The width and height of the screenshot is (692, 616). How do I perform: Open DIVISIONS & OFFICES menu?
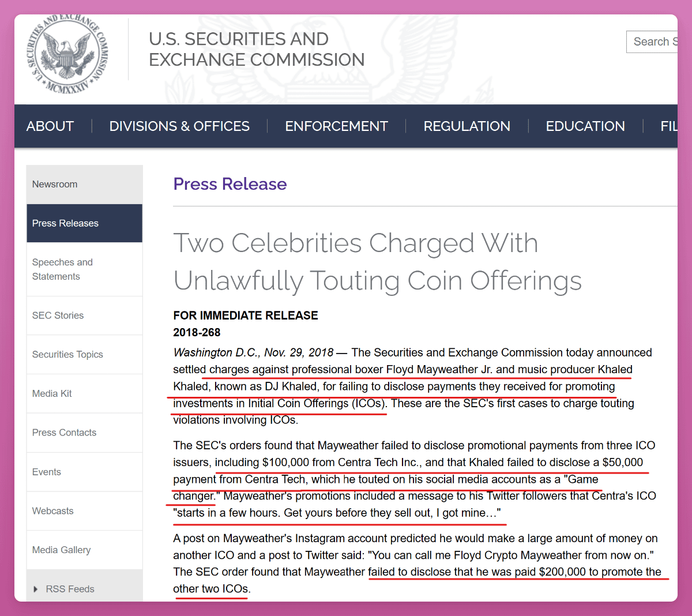[x=179, y=126]
